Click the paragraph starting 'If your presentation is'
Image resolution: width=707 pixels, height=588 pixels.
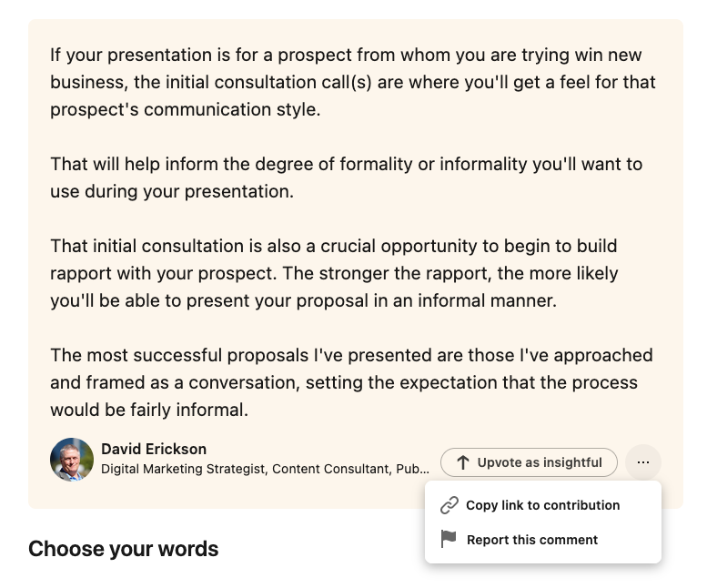pos(353,83)
